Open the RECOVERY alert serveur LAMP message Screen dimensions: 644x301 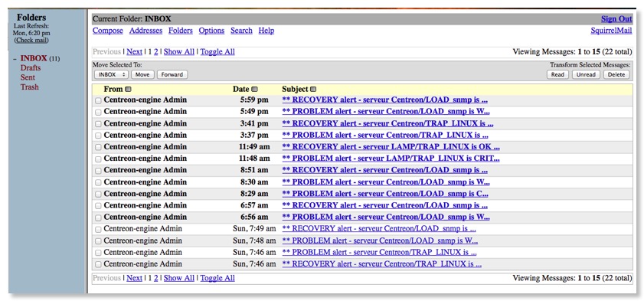(x=391, y=147)
